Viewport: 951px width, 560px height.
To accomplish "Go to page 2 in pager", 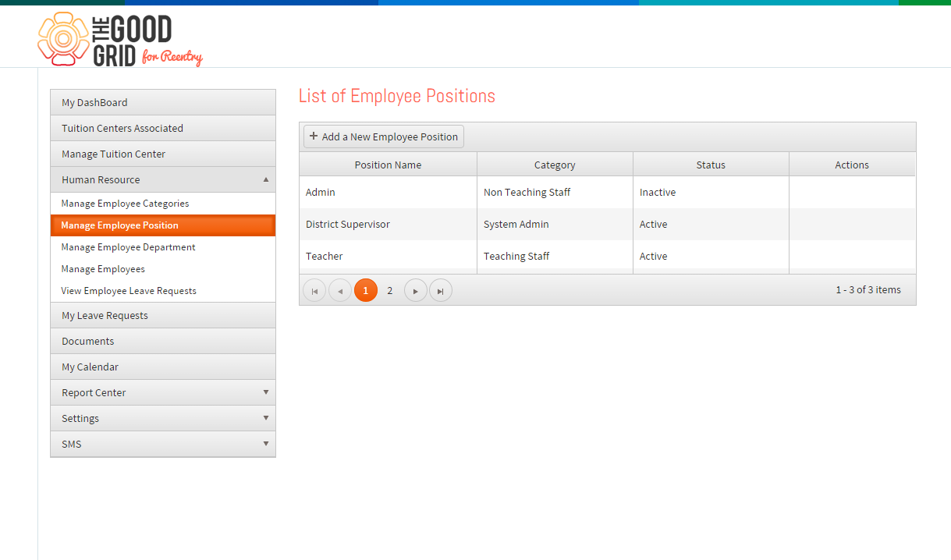I will tap(390, 291).
